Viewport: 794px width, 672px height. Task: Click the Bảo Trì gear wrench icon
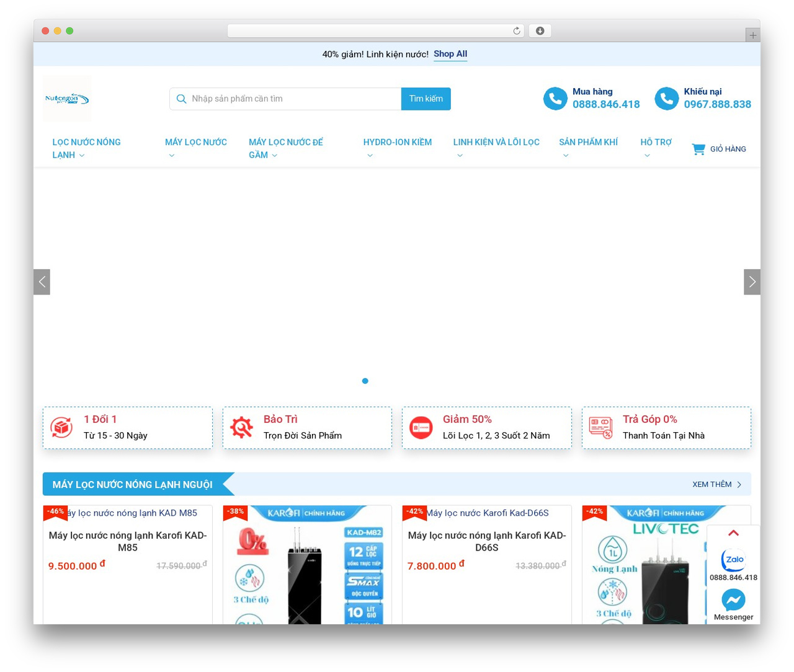tap(241, 427)
